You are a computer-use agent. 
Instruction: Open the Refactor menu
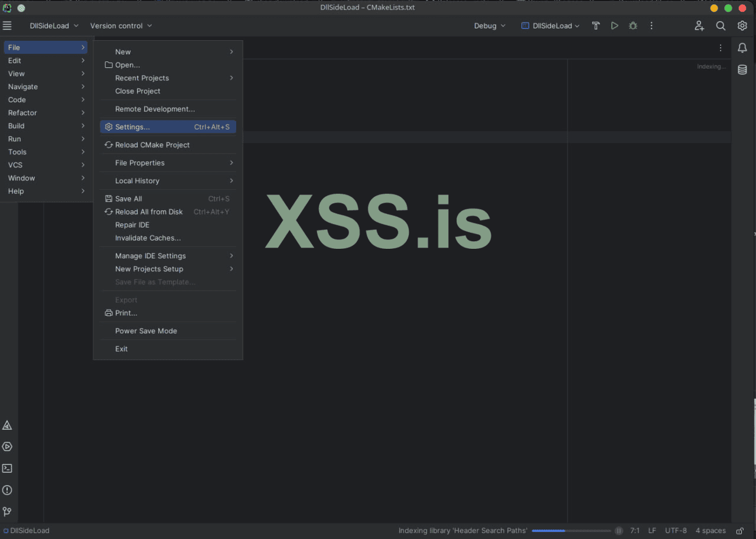point(22,113)
